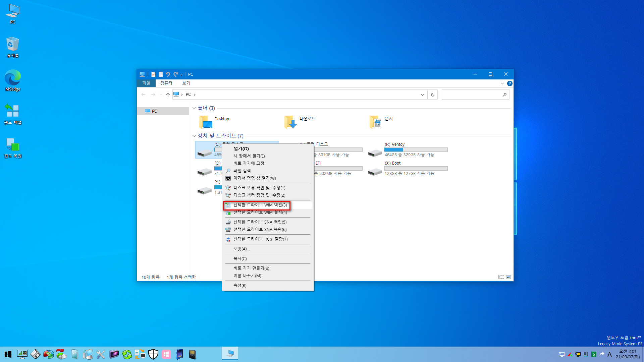Image resolution: width=644 pixels, height=362 pixels.
Task: Click the New folder icon in quick access toolbar
Action: point(161,74)
